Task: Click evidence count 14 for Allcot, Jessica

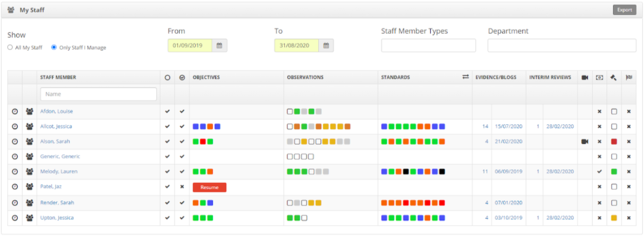Action: pos(485,126)
